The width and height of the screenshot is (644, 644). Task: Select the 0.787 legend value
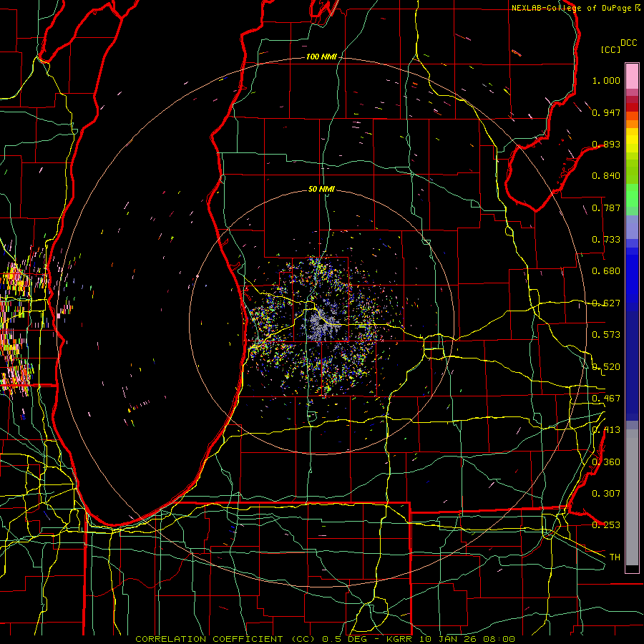606,208
